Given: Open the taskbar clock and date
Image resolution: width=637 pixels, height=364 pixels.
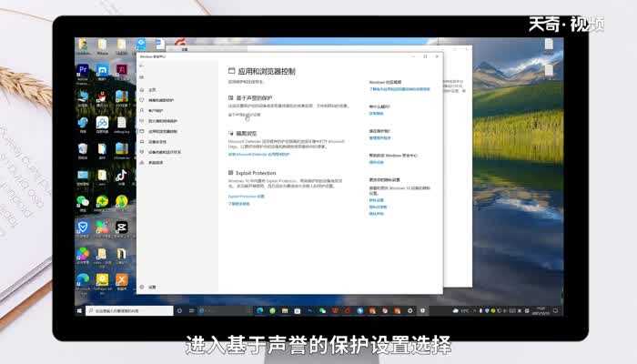Looking at the screenshot, I should (x=541, y=311).
